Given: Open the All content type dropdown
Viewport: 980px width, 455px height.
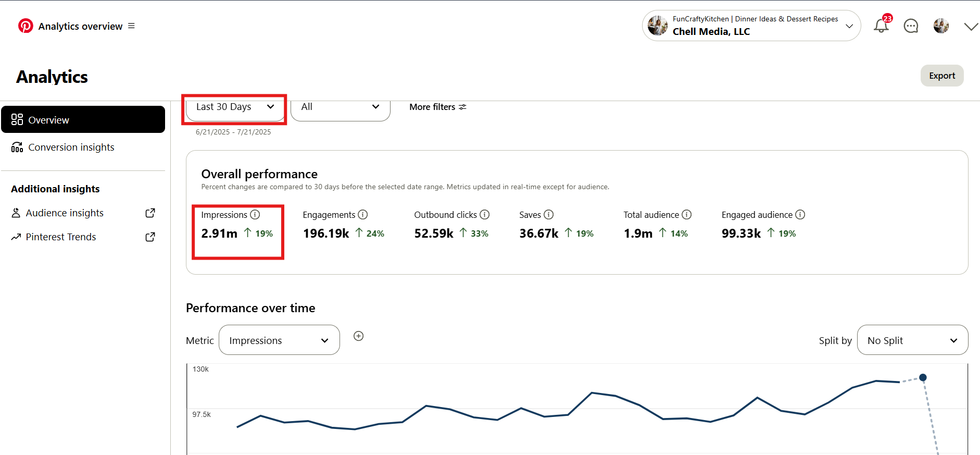Looking at the screenshot, I should [x=340, y=107].
